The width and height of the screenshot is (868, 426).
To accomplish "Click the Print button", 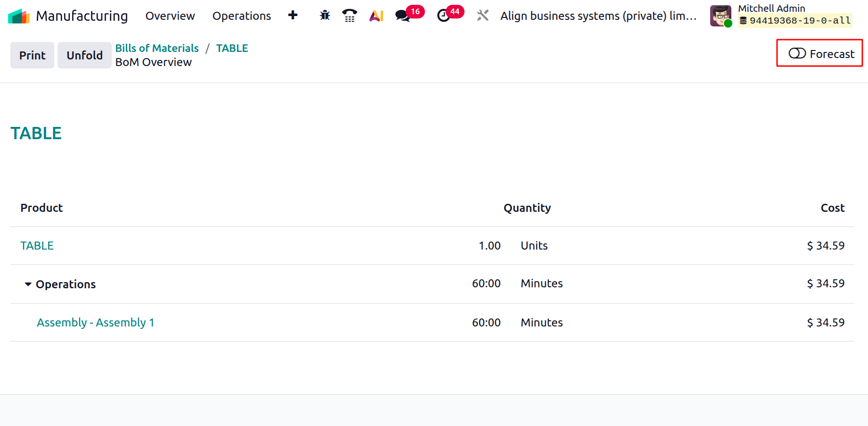I will (32, 55).
